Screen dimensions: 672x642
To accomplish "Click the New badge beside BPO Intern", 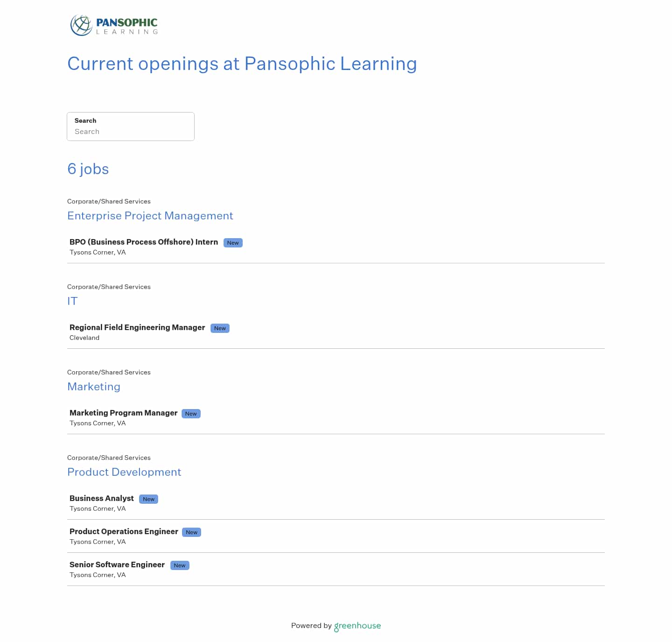I will click(x=233, y=242).
